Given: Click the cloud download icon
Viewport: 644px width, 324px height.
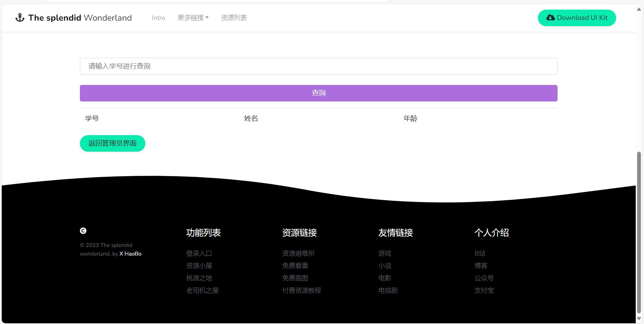Looking at the screenshot, I should [x=551, y=18].
